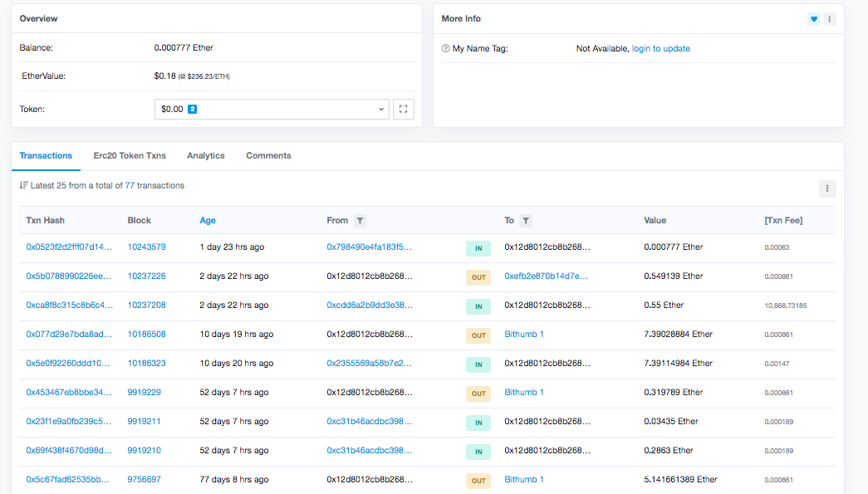Viewport: 868px width, 494px height.
Task: Click the heart favorite icon in More Info
Action: tap(814, 19)
